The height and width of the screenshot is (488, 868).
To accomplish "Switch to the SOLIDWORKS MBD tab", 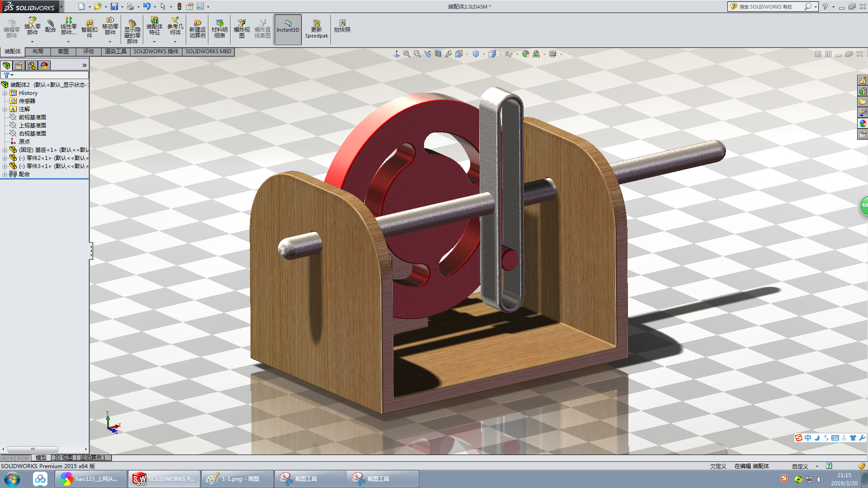I will pyautogui.click(x=208, y=52).
